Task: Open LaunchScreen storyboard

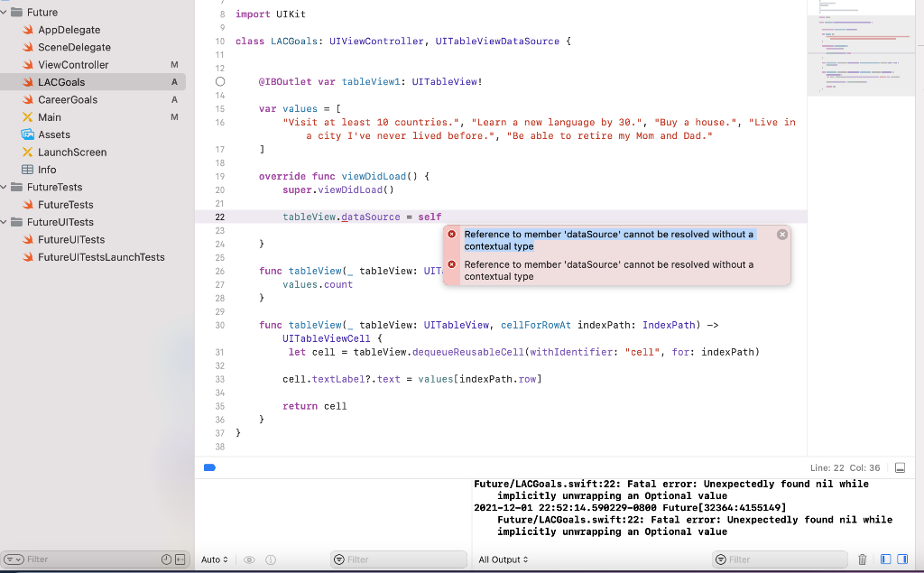Action: tap(72, 152)
